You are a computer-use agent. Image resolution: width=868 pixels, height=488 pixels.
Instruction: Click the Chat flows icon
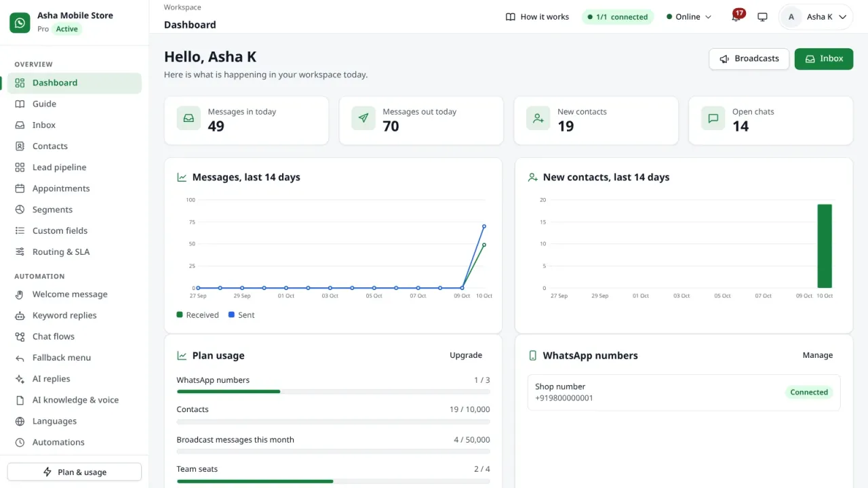[x=20, y=336]
